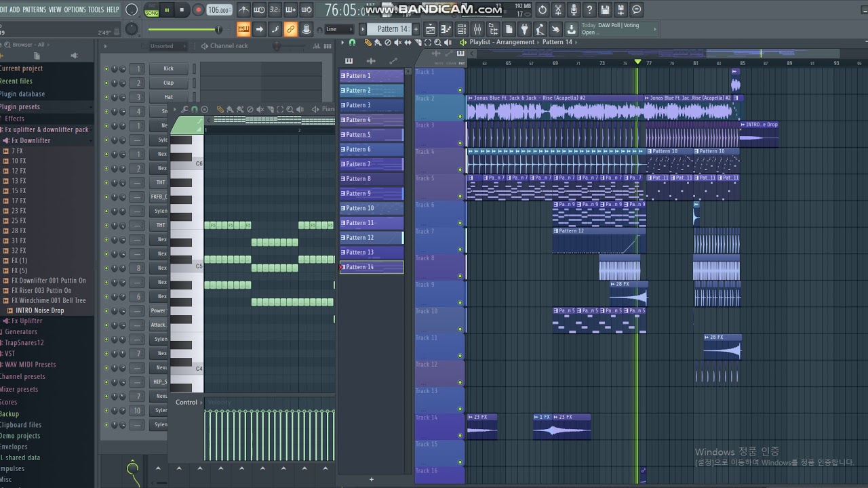Open the Line snap dropdown

339,29
